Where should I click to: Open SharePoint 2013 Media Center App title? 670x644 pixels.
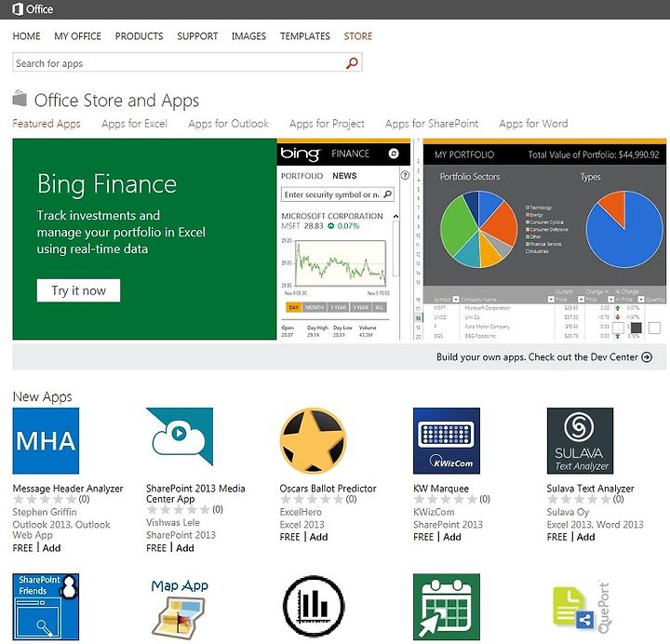tap(195, 493)
